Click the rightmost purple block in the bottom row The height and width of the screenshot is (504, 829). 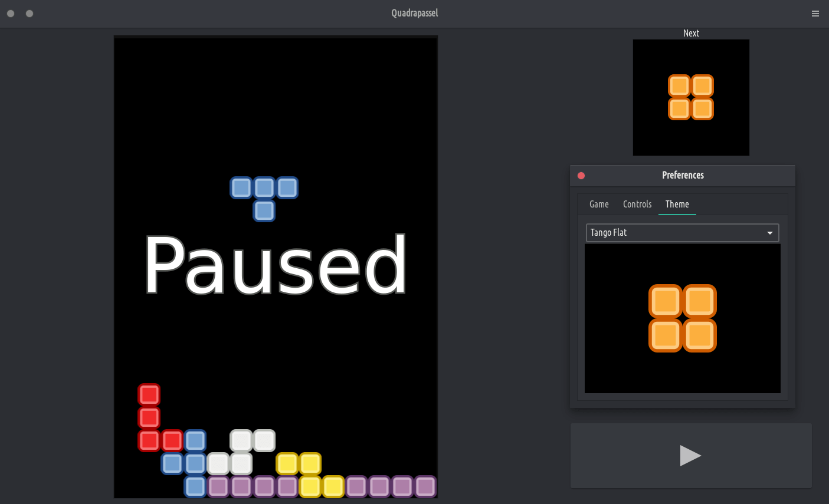click(x=425, y=486)
